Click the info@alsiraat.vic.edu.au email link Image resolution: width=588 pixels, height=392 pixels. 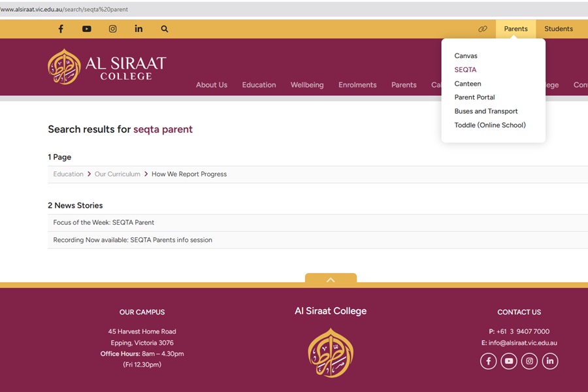tap(523, 343)
